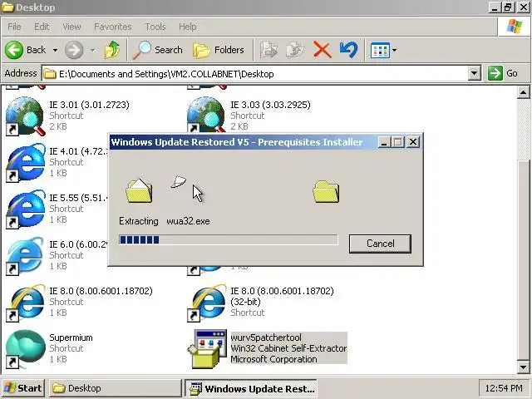Open the Back history dropdown arrow
Viewport: 532px width, 399px height.
pyautogui.click(x=55, y=50)
